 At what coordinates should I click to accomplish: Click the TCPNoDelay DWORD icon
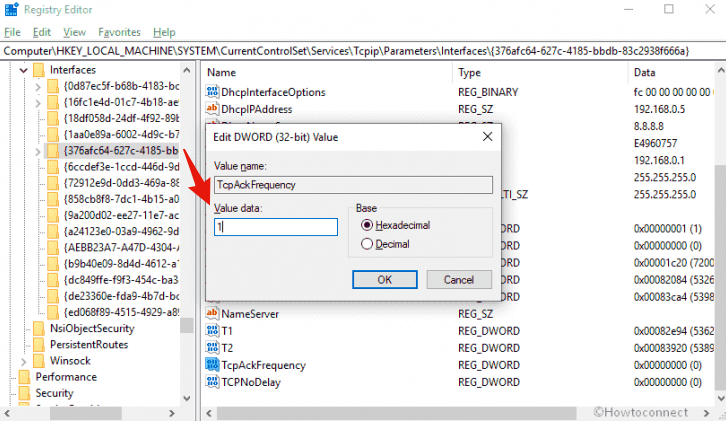pyautogui.click(x=212, y=382)
